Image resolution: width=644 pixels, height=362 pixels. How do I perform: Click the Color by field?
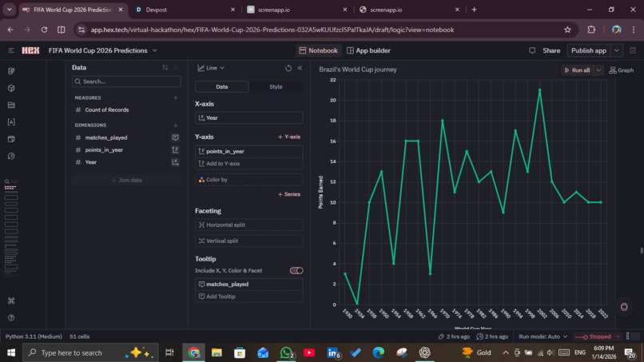(249, 180)
